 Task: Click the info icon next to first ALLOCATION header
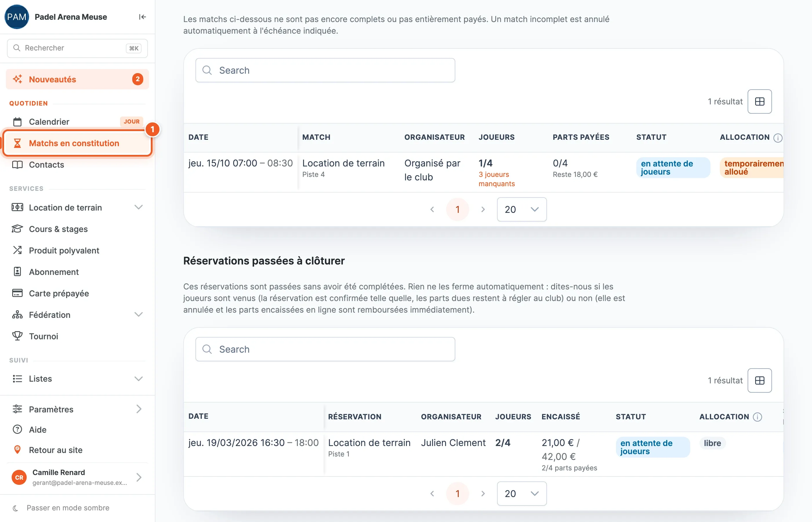click(778, 138)
